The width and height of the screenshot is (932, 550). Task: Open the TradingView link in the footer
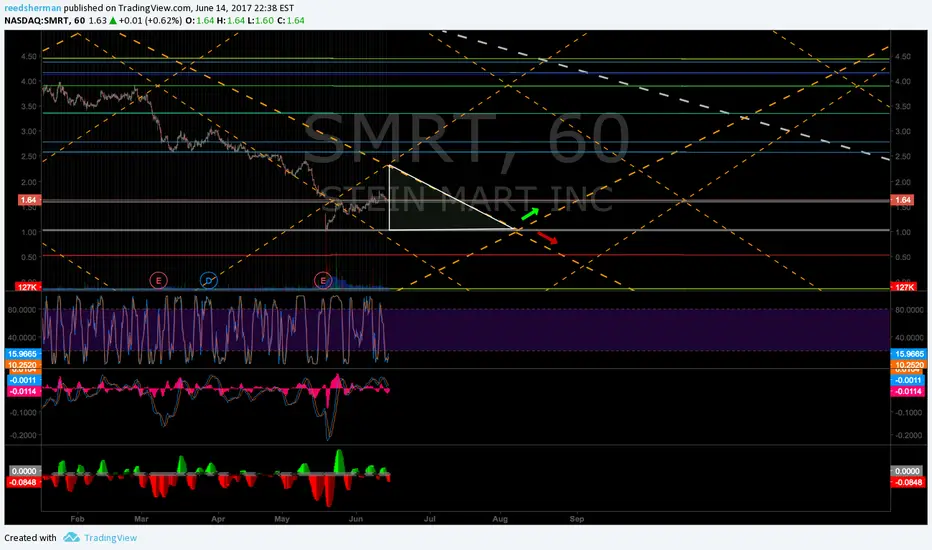110,538
